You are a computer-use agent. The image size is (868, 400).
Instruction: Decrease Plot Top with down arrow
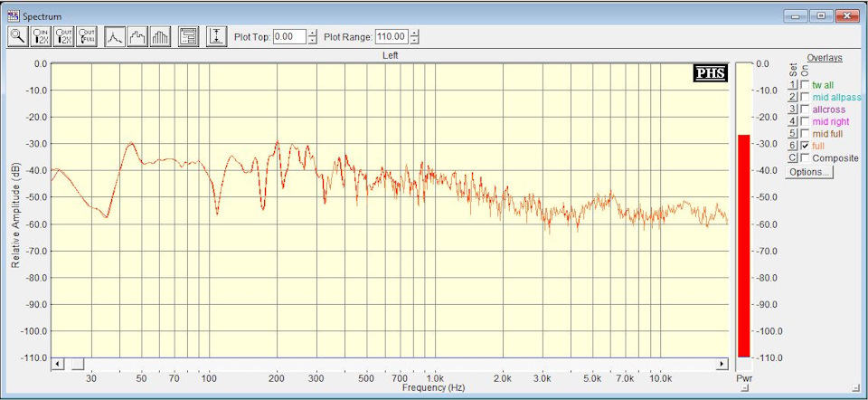313,41
